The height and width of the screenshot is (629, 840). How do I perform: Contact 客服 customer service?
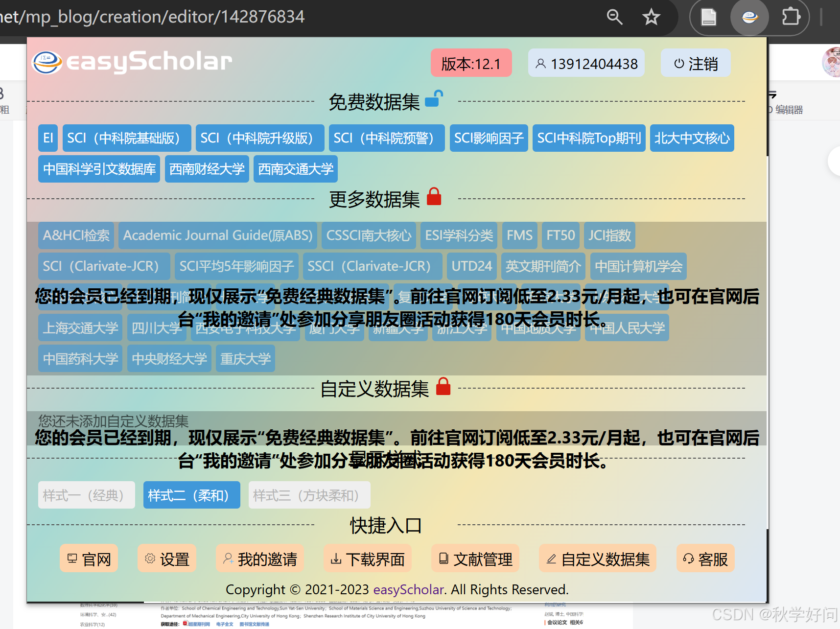[x=705, y=559]
